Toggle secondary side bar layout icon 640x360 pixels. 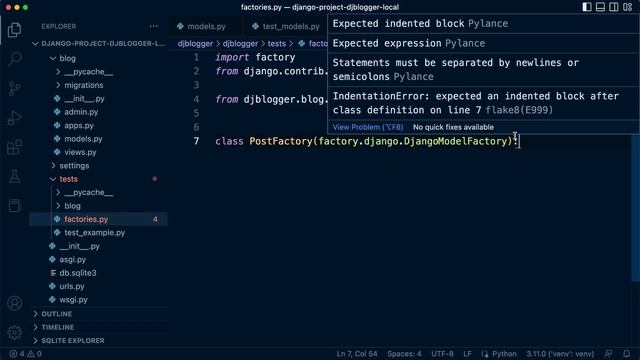click(x=614, y=7)
